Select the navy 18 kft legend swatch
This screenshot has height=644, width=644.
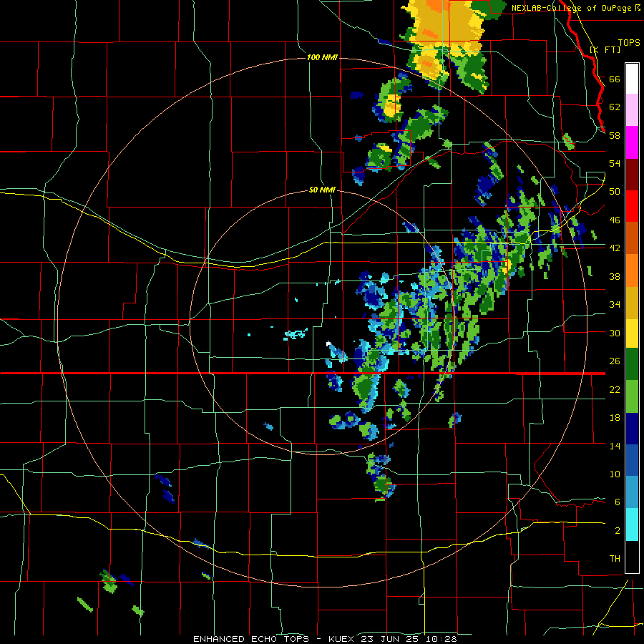click(632, 429)
